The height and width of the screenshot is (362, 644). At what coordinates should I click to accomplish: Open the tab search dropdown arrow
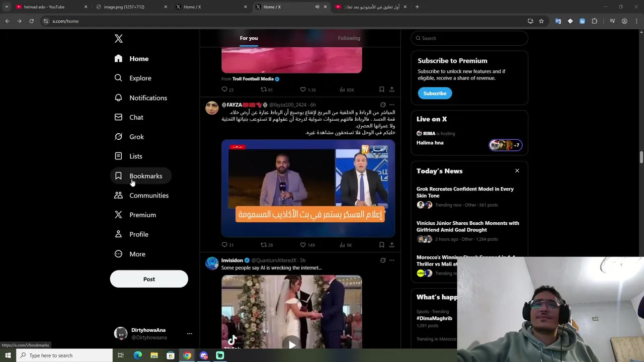click(7, 7)
